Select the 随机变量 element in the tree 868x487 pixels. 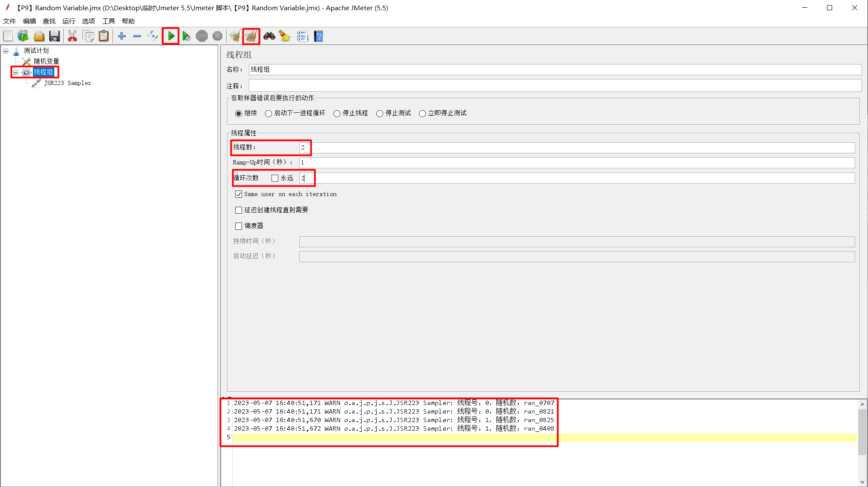(47, 61)
